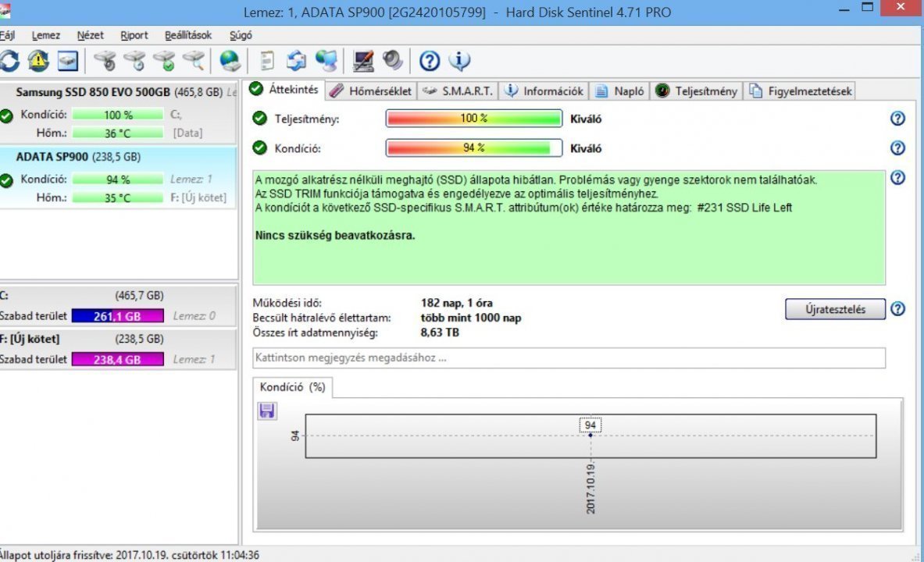
Task: Click Samsung disk 100 % condition bar
Action: coord(118,115)
